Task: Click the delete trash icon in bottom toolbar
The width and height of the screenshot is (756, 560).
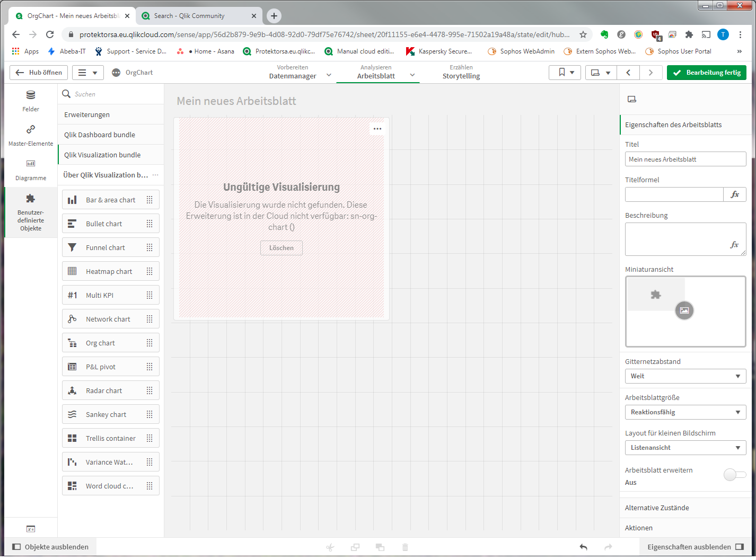Action: coord(405,547)
